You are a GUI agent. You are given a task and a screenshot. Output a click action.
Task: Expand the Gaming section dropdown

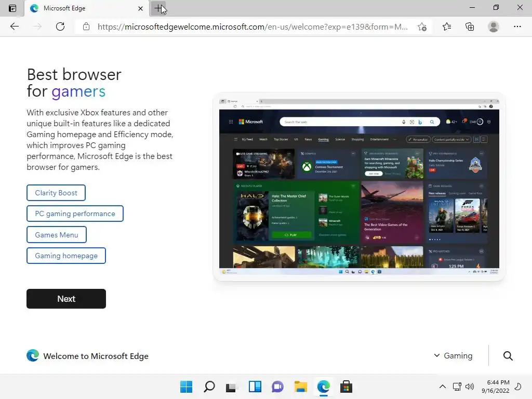pos(453,355)
